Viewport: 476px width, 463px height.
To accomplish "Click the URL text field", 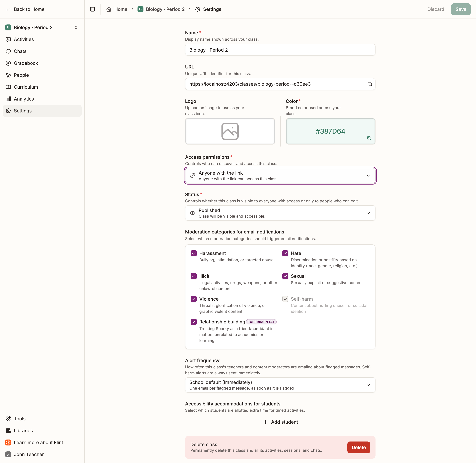I will (280, 84).
